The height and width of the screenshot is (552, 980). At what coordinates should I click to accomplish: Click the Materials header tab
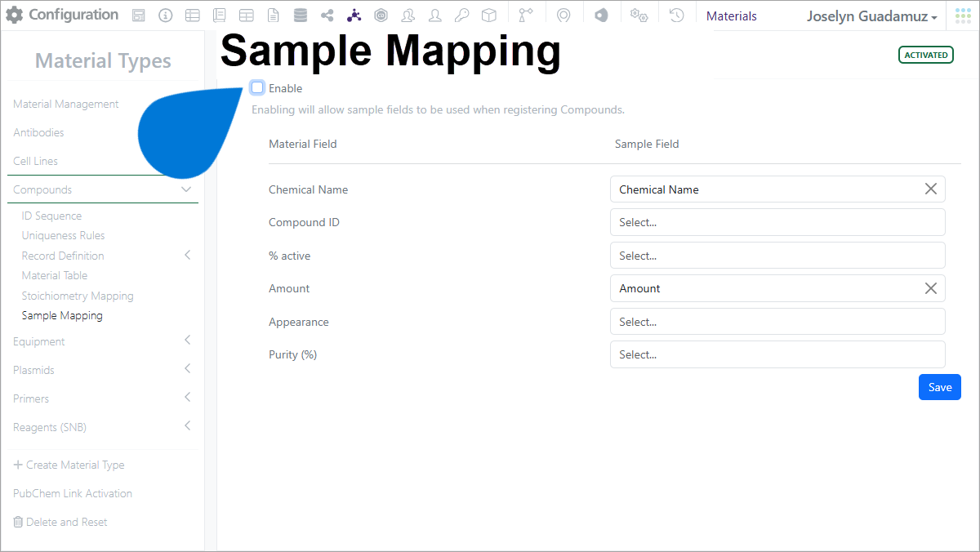click(x=731, y=16)
